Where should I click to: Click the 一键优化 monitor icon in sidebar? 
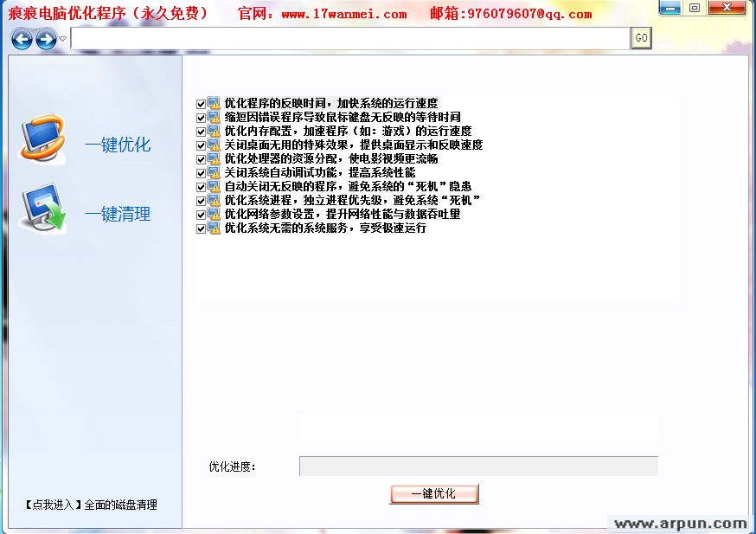43,139
